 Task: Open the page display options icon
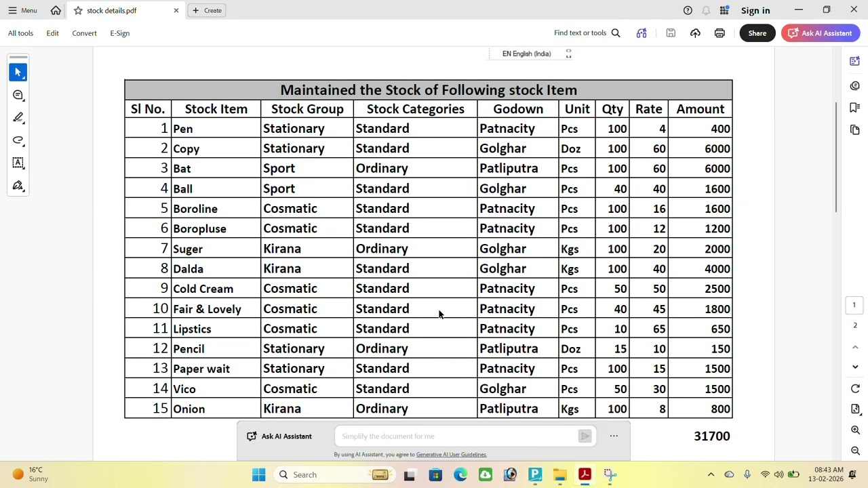855,409
